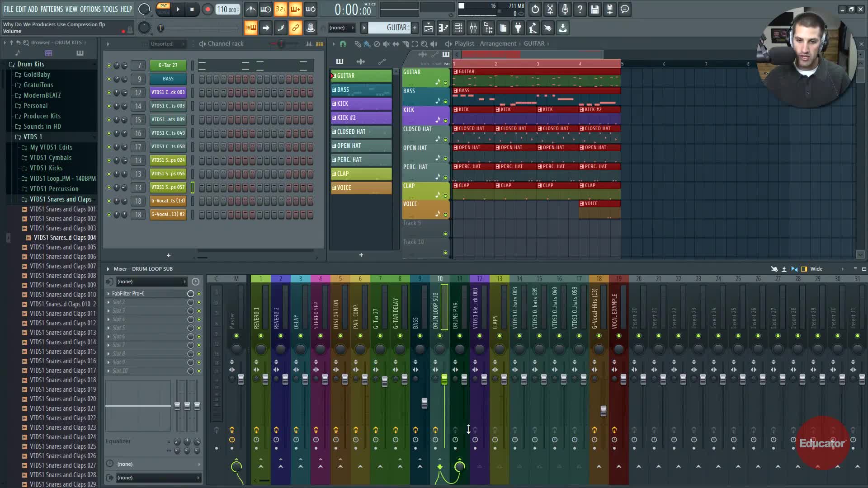This screenshot has height=488, width=868.
Task: Click the DRUM LOOP SUB mixer fader
Action: pos(444,379)
